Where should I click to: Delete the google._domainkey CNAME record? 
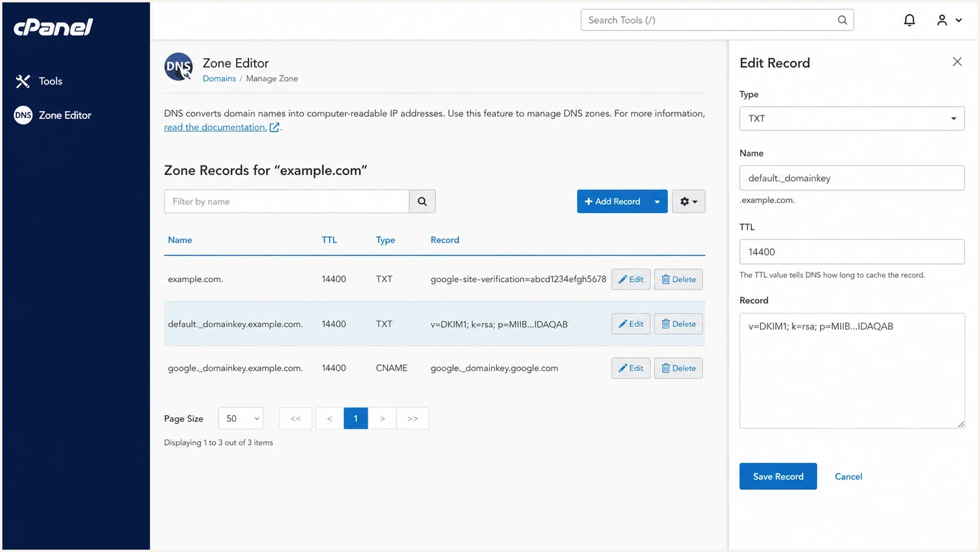click(x=678, y=368)
